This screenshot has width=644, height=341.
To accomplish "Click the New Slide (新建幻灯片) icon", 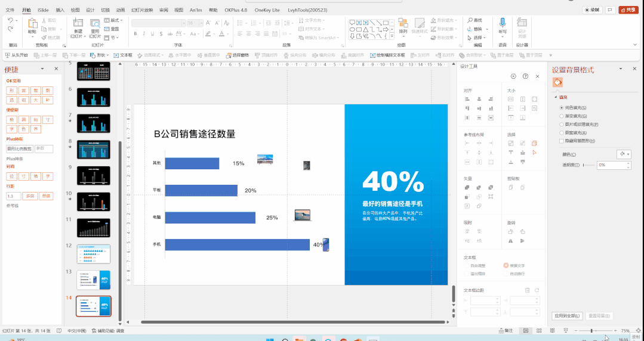I will click(78, 23).
